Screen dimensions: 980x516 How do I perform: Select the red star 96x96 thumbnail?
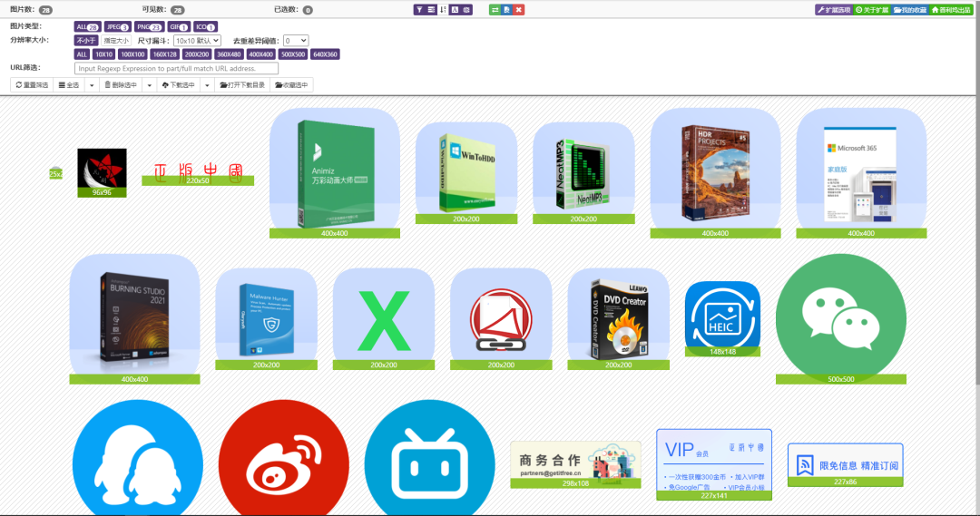(102, 173)
